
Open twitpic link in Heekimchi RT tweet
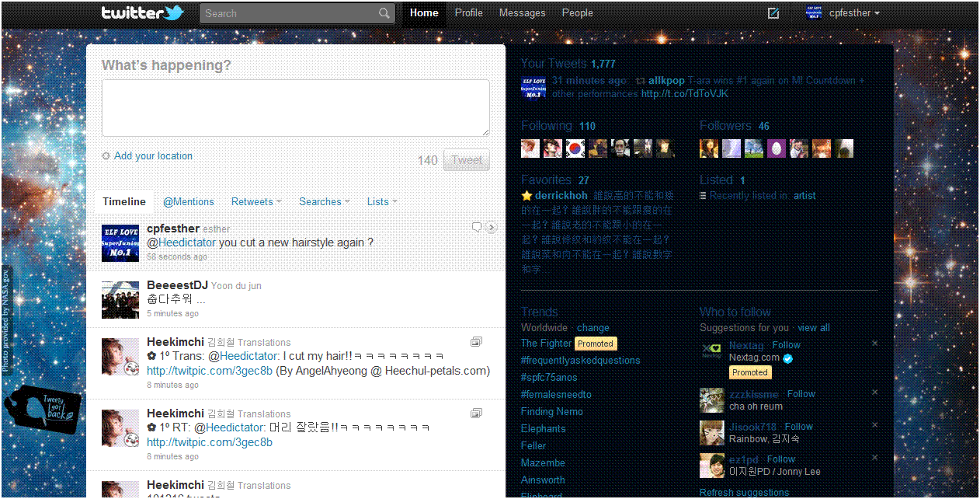(210, 442)
